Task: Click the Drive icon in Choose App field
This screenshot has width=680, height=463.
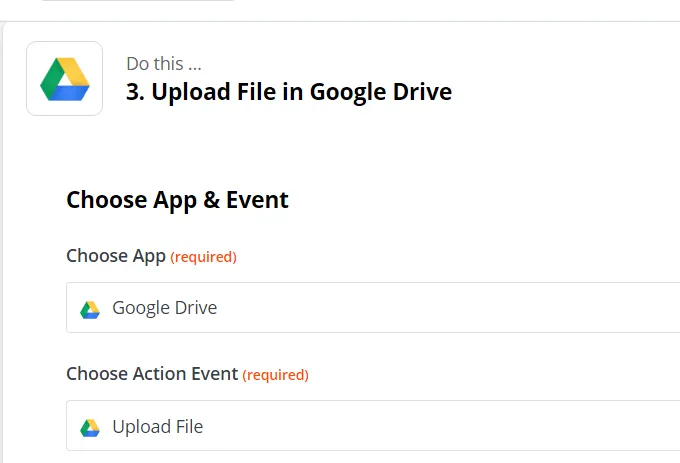Action: point(90,308)
